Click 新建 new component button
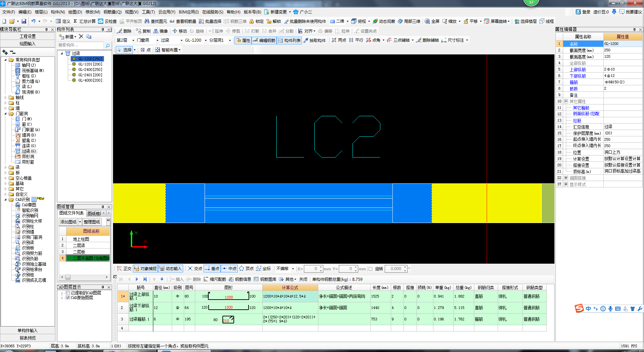The width and height of the screenshot is (644, 352). click(x=67, y=36)
